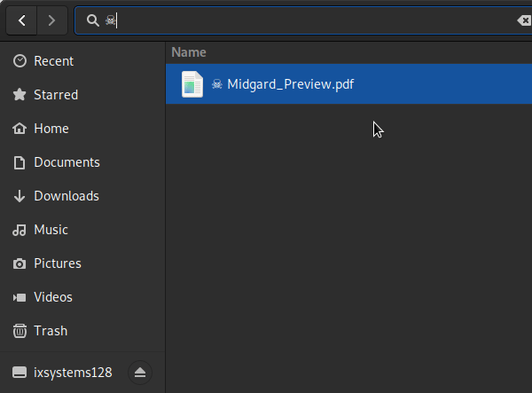Open the Recent files location
This screenshot has height=393, width=532.
tap(53, 61)
